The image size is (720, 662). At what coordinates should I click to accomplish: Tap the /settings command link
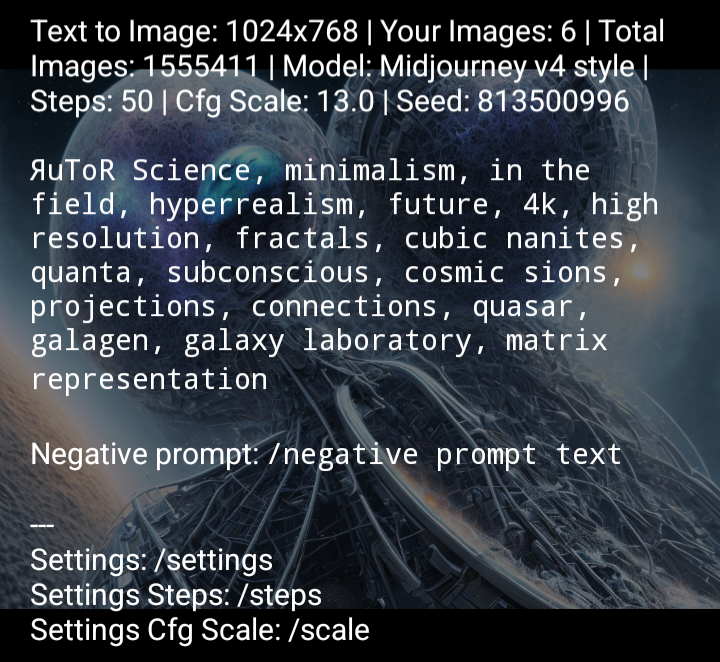click(220, 560)
